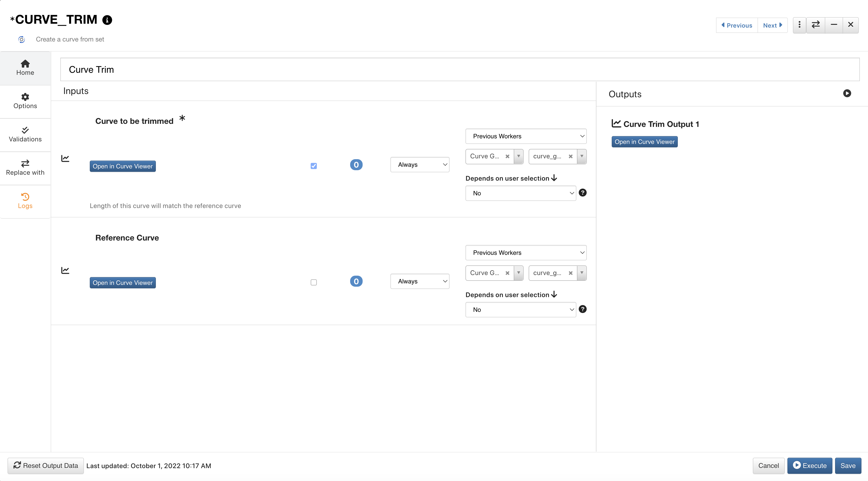Open the Always dropdown for Reference Curve

420,281
